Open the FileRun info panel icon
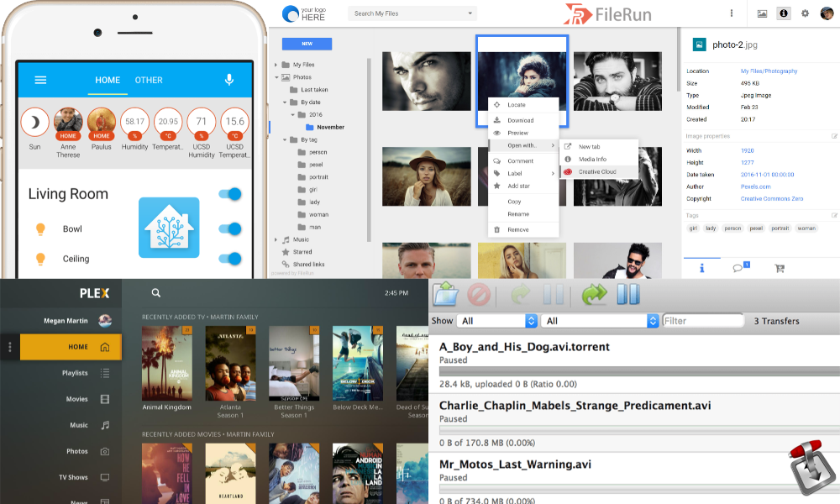Screen dimensions: 840x504 (x=783, y=13)
